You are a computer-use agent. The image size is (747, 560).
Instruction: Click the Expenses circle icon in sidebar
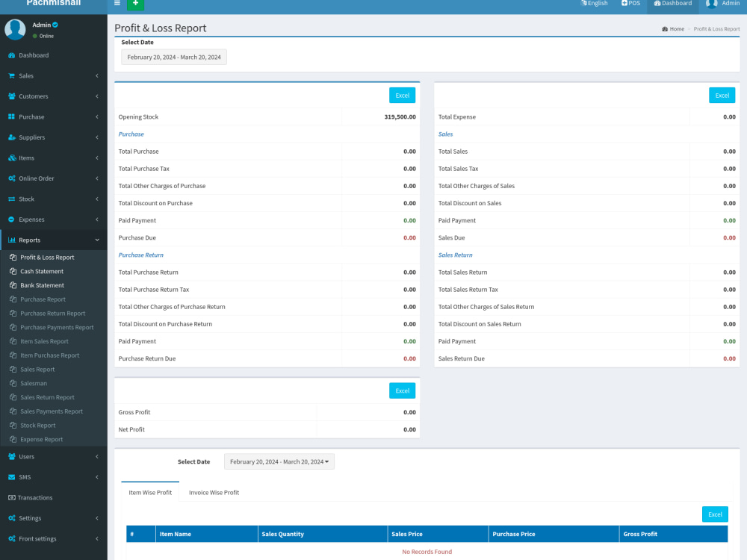(12, 220)
